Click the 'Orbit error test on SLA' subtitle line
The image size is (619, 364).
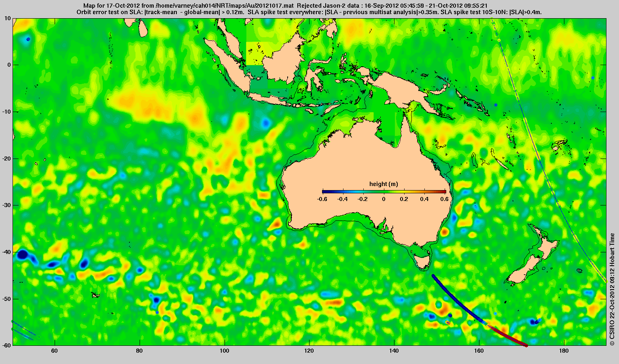[309, 12]
